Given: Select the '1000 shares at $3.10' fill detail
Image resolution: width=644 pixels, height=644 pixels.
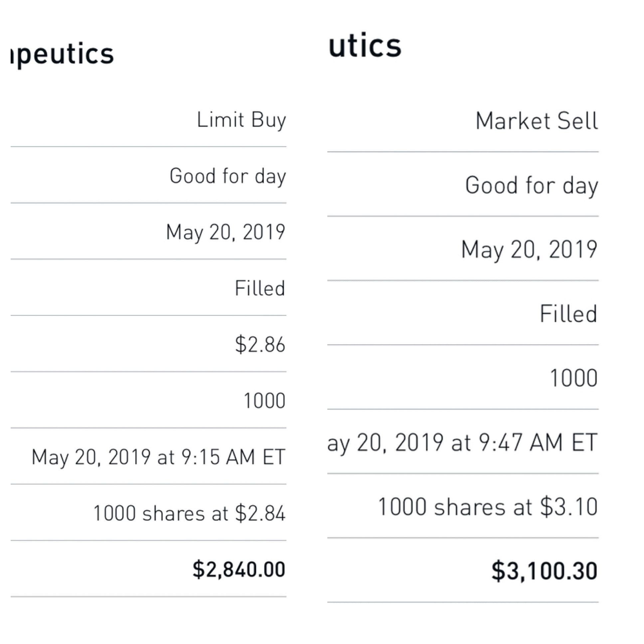Looking at the screenshot, I should click(488, 507).
